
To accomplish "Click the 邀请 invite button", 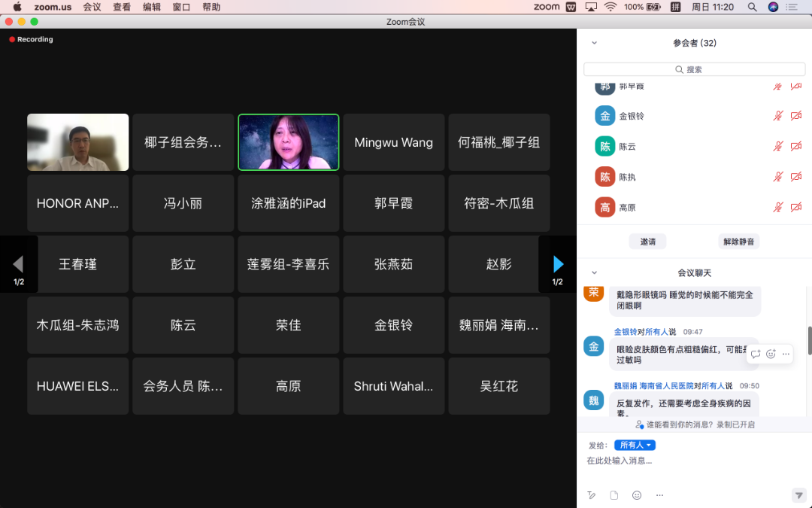I will [647, 242].
